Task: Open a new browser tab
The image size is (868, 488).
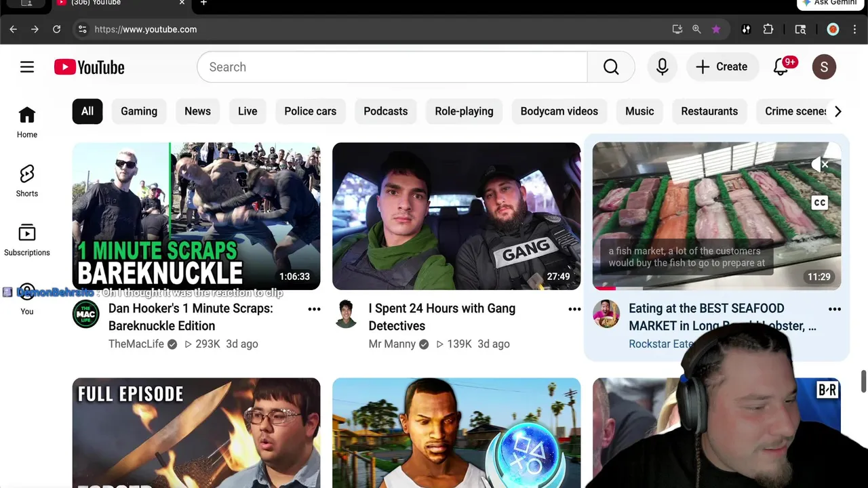Action: (x=203, y=3)
